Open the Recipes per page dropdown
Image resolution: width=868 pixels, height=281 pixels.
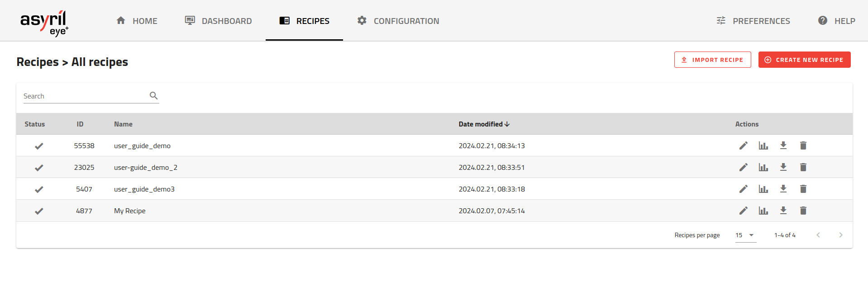[745, 235]
